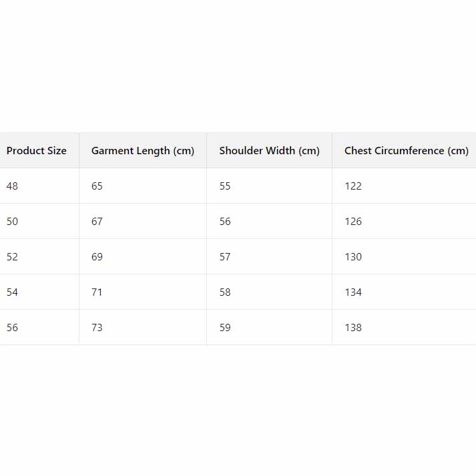Viewport: 476px width, 476px height.
Task: Click chest circumference value 130
Action: (353, 257)
